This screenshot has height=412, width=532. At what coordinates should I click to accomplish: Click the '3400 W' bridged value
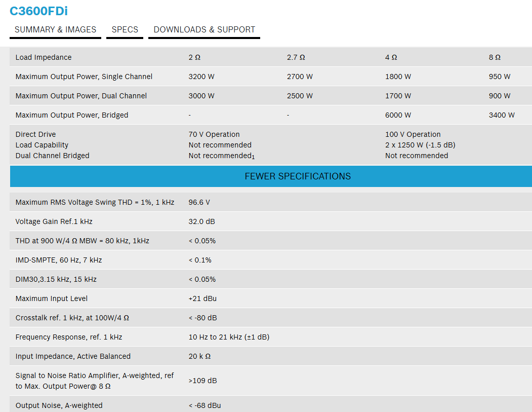tap(502, 115)
